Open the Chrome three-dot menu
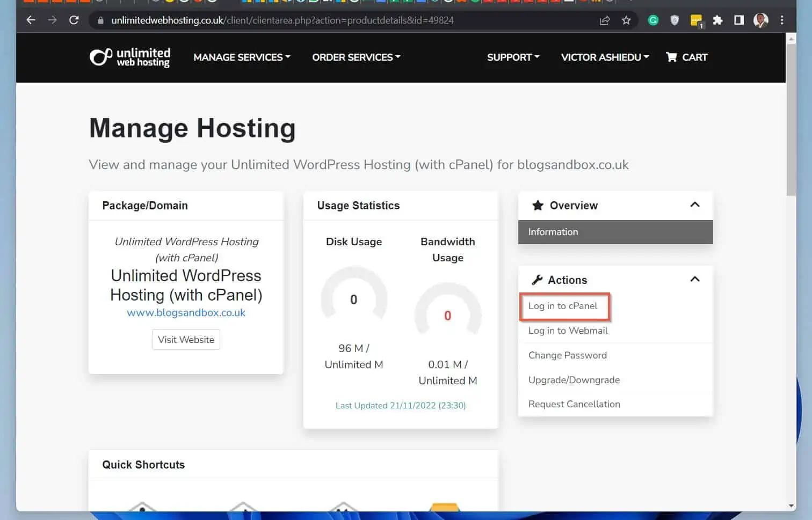812x520 pixels. coord(782,20)
